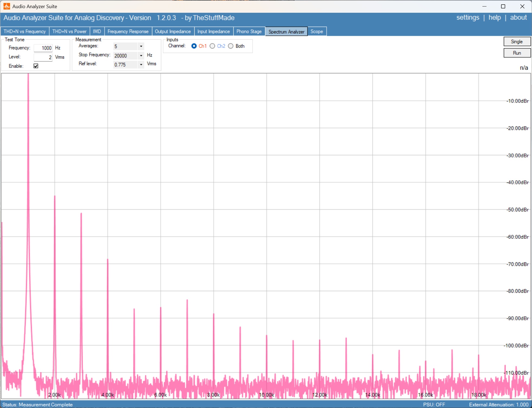Minimize the Audio Analyzer Suite window
532x408 pixels.
pos(485,6)
